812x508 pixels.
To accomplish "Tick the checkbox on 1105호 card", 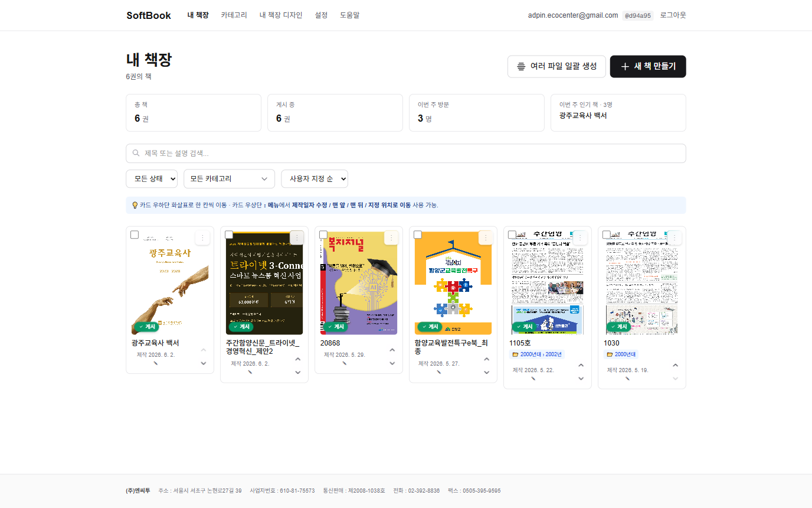I will pos(512,235).
